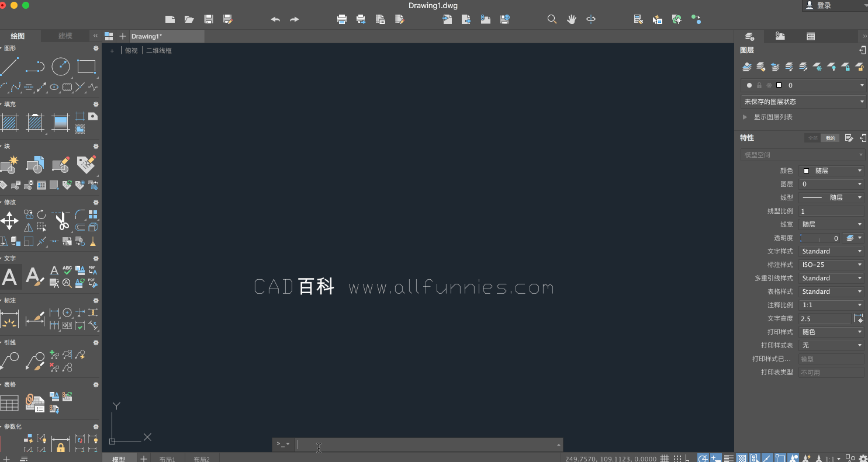Click the 俯视 view control label

pos(132,51)
